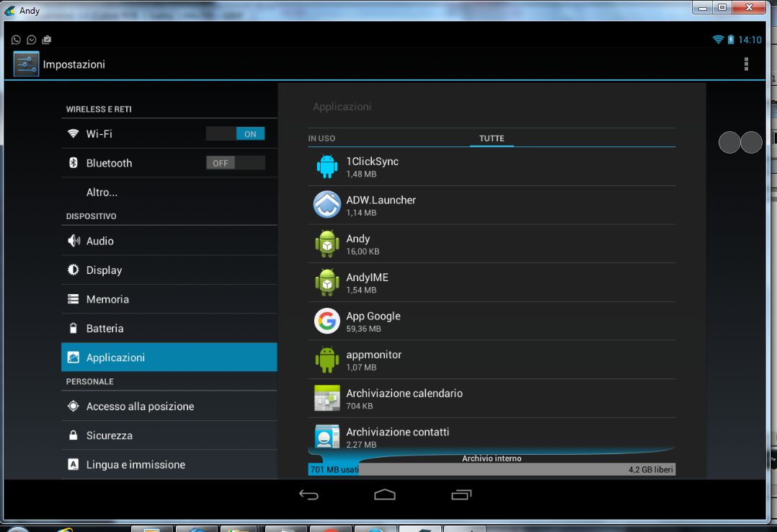The image size is (777, 532).
Task: Tap the battery charging status icon
Action: 730,40
